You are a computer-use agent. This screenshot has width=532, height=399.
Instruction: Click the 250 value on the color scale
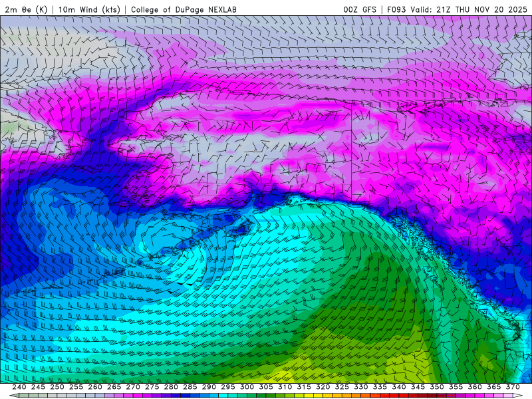[57, 387]
